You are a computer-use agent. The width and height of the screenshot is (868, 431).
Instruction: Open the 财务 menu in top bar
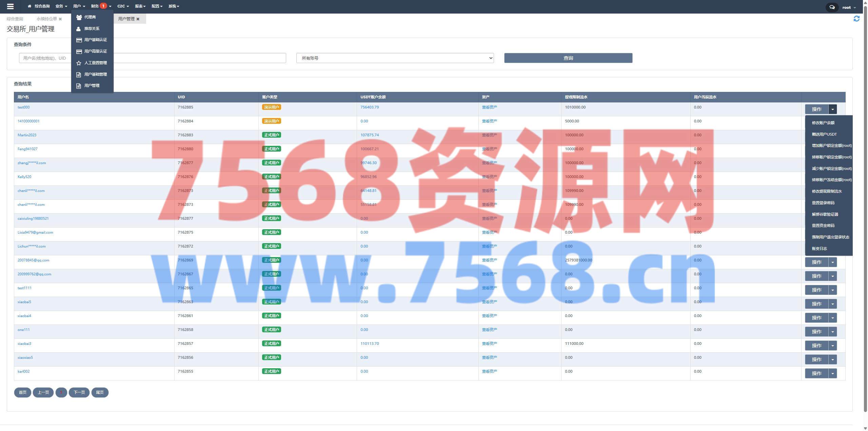(95, 6)
